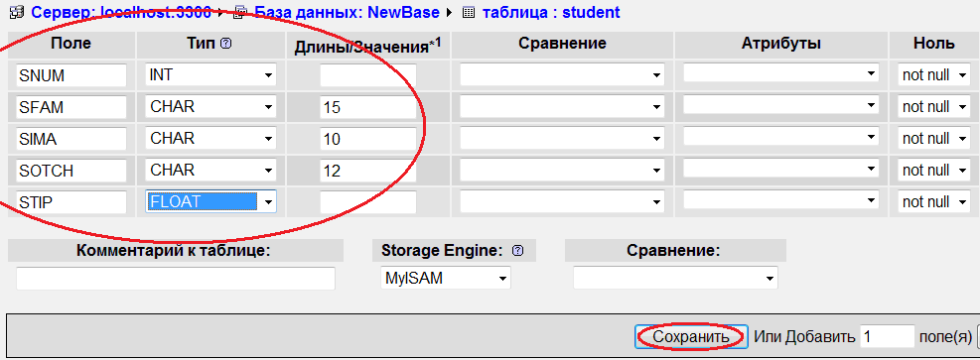Open the Сравнение dropdown for SIMA row

(561, 139)
